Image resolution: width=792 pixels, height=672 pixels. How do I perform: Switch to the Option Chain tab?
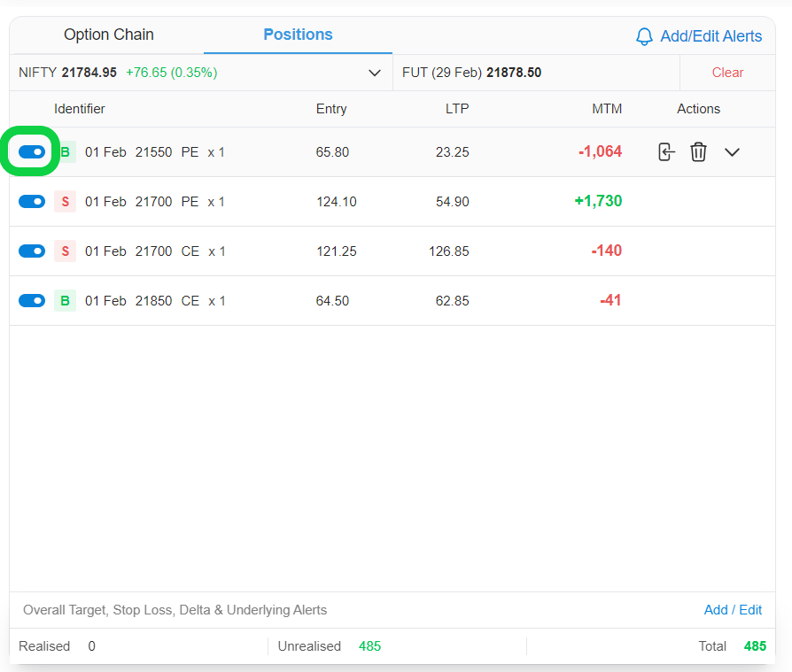coord(109,35)
